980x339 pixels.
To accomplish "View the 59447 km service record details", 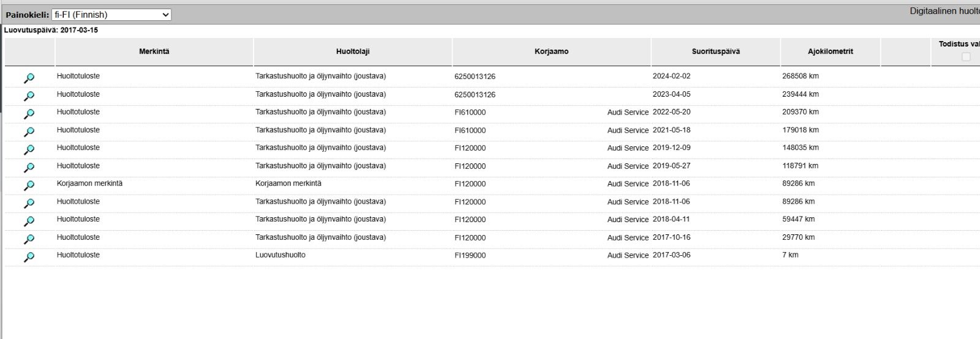I will coord(29,221).
